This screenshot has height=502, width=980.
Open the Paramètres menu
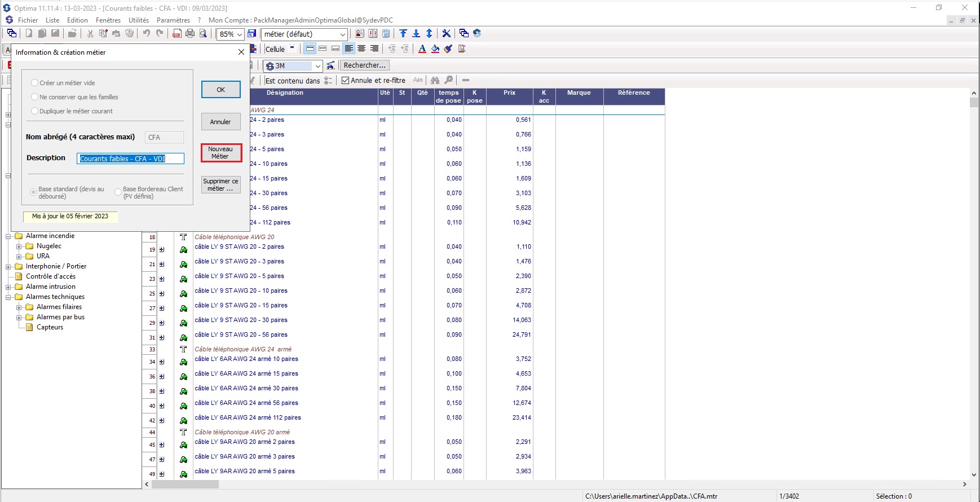click(x=173, y=20)
